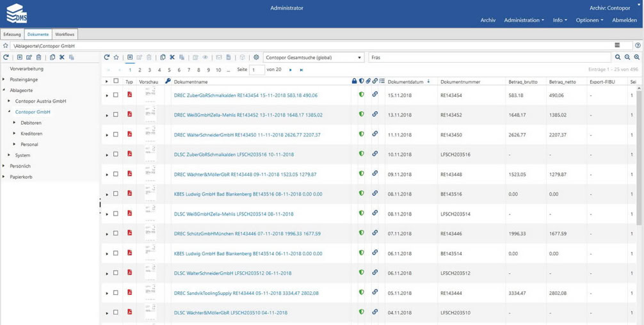Click the search text field containing Fräs

click(x=487, y=58)
